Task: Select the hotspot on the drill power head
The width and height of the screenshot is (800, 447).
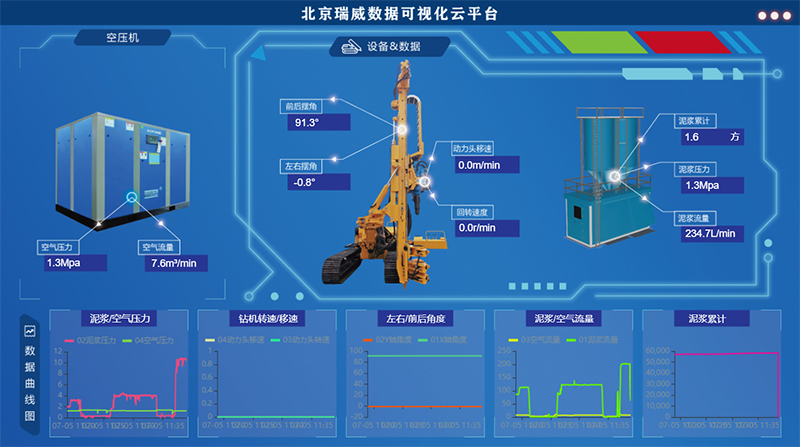Action: coord(424,181)
